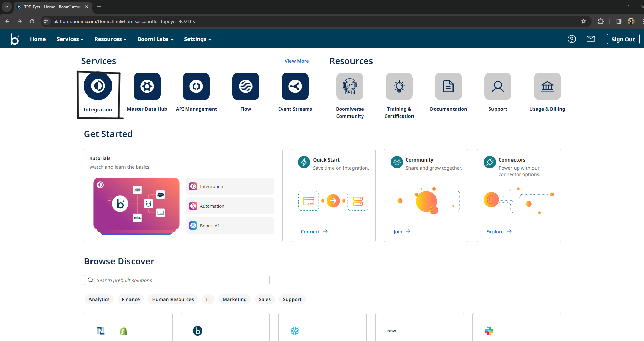Viewport: 644px width, 341px height.
Task: Click the View More link
Action: (x=297, y=61)
